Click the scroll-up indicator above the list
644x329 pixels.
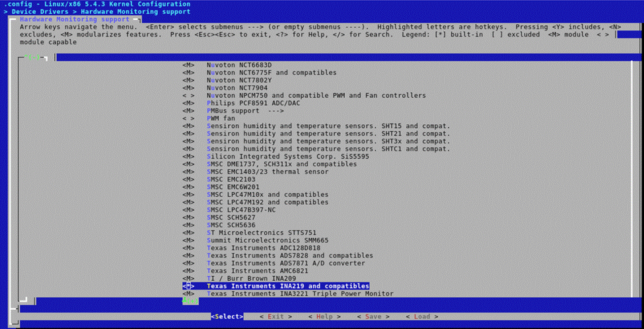[34, 57]
